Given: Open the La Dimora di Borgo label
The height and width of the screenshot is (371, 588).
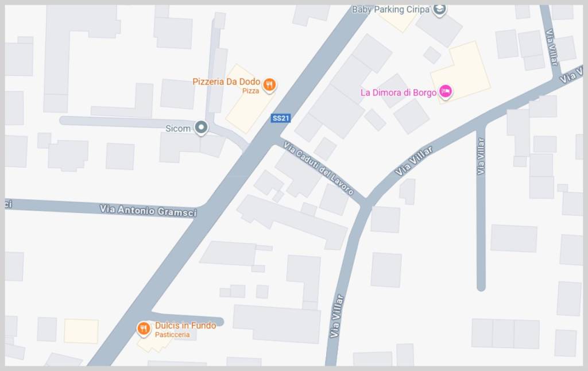Looking at the screenshot, I should [399, 92].
